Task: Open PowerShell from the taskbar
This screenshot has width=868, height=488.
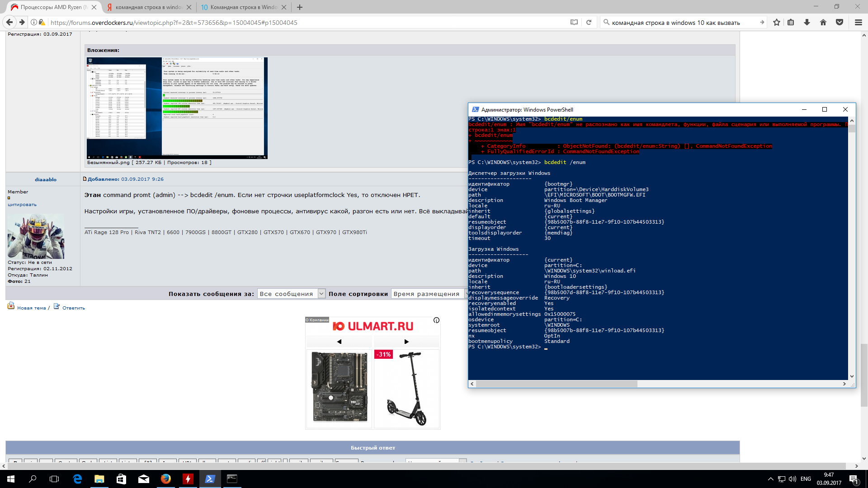Action: tap(210, 479)
